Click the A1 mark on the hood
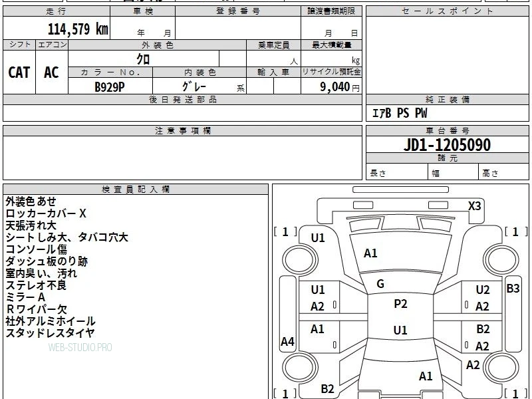532x399 pixels. 370,253
